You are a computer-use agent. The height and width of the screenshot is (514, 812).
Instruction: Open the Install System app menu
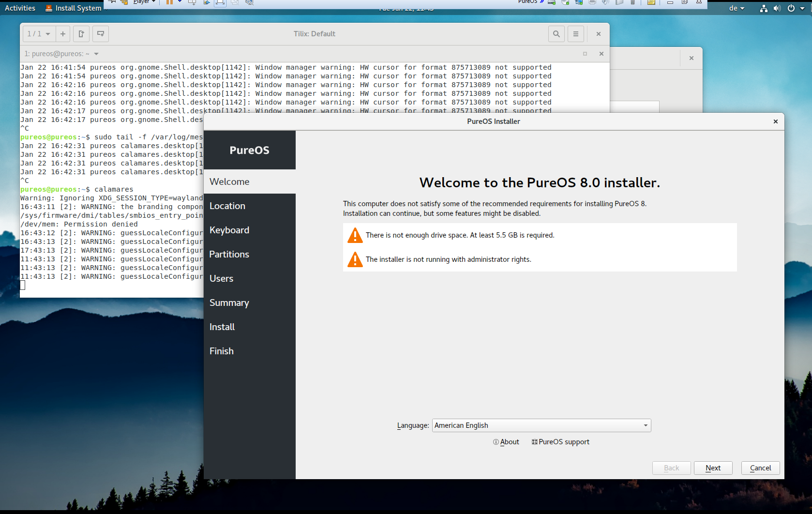pos(74,8)
